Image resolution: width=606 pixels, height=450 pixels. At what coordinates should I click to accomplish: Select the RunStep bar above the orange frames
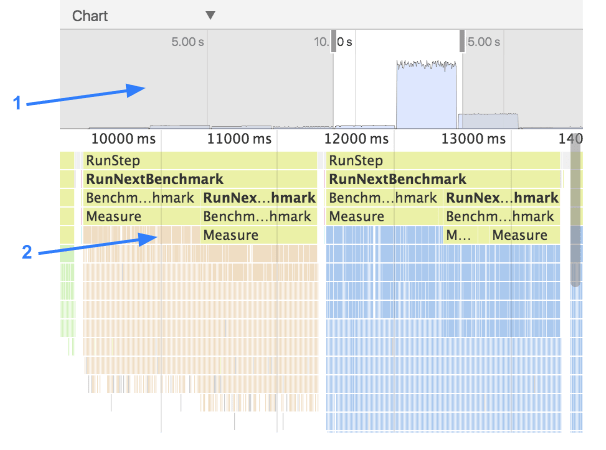pos(200,160)
